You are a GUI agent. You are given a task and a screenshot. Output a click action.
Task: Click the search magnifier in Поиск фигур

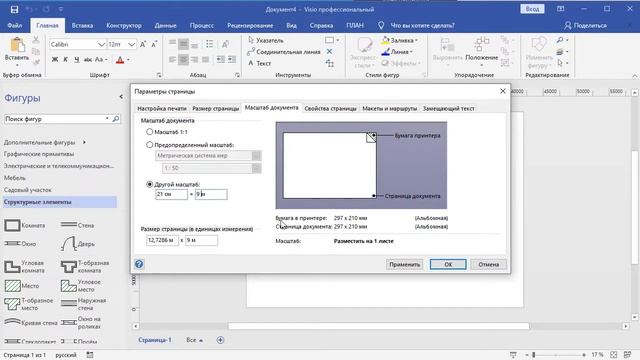[116, 119]
